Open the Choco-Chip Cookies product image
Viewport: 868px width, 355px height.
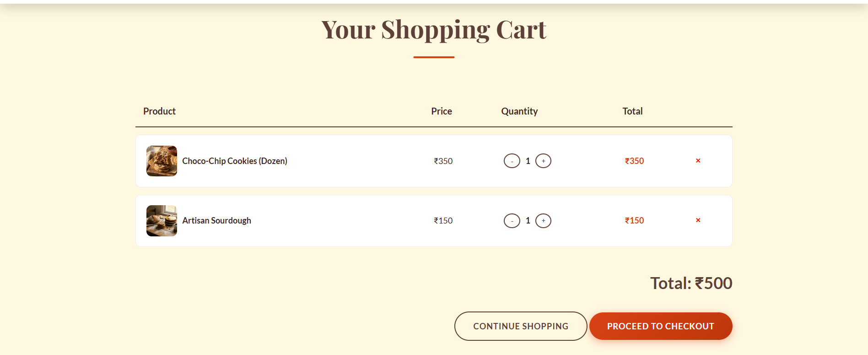coord(161,161)
